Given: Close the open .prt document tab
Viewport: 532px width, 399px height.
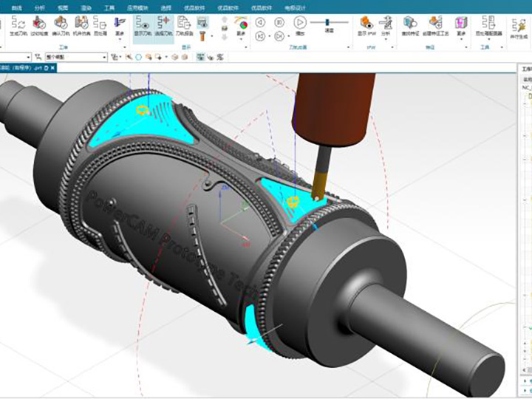Looking at the screenshot, I should 52,68.
